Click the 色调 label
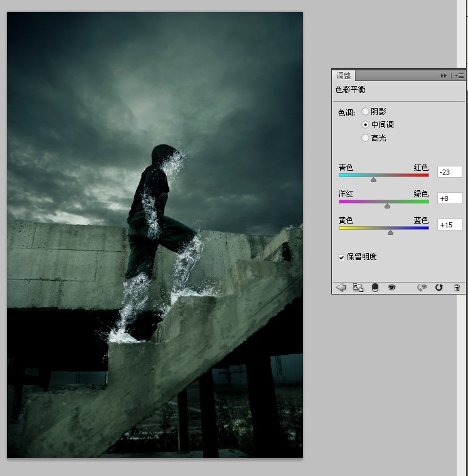This screenshot has height=476, width=468. pos(346,112)
